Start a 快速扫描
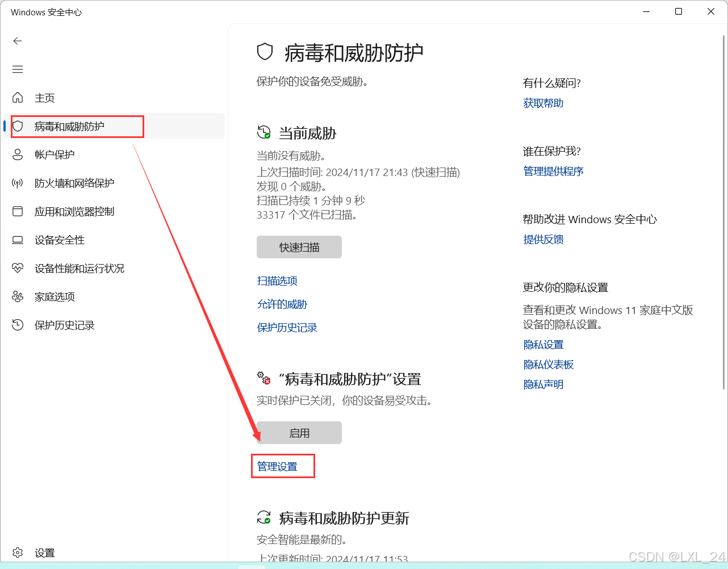The width and height of the screenshot is (728, 569). pyautogui.click(x=299, y=247)
